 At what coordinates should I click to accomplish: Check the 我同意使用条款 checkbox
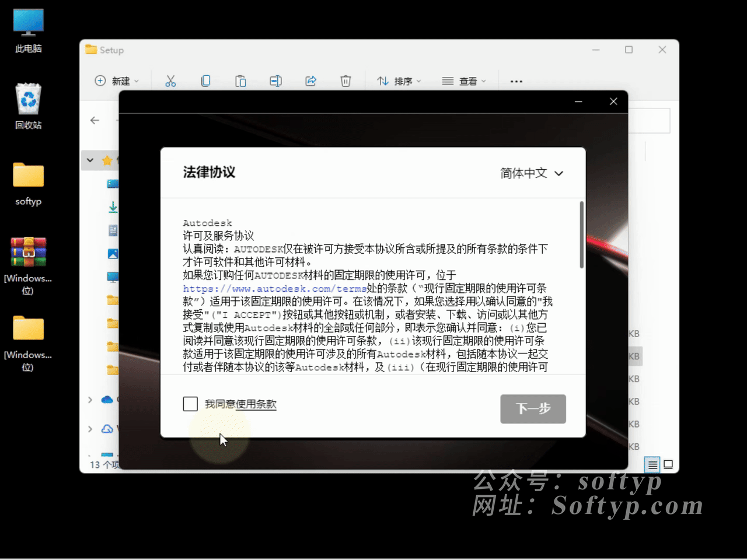click(x=190, y=404)
